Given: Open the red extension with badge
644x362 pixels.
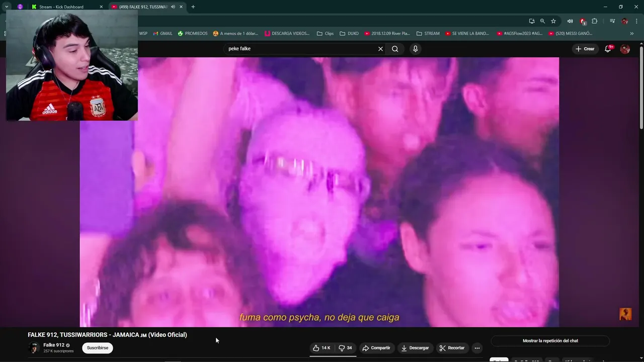Looking at the screenshot, I should tap(583, 21).
